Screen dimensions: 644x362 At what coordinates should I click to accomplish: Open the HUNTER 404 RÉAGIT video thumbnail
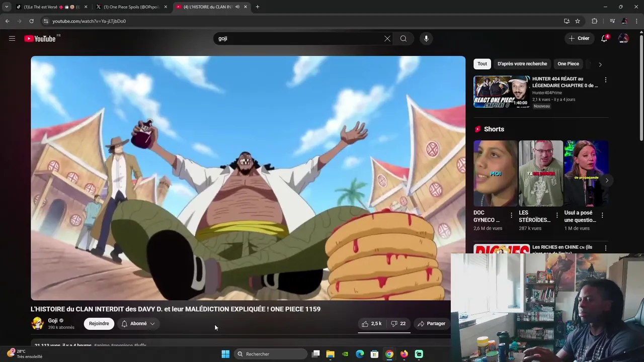(x=502, y=92)
